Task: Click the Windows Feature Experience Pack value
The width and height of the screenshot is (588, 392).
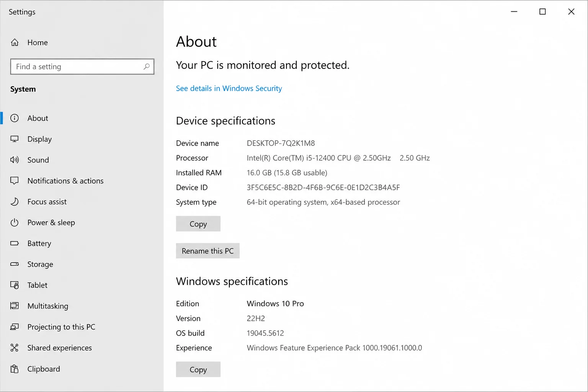Action: (335, 348)
